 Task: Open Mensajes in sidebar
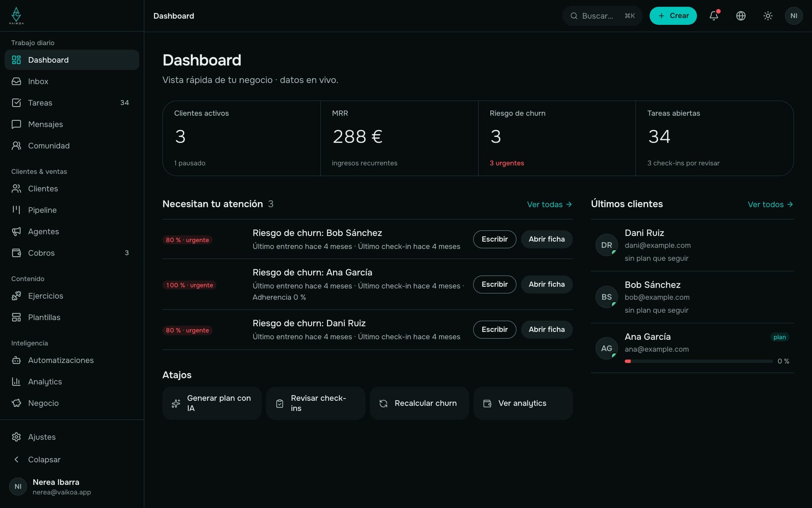click(71, 124)
